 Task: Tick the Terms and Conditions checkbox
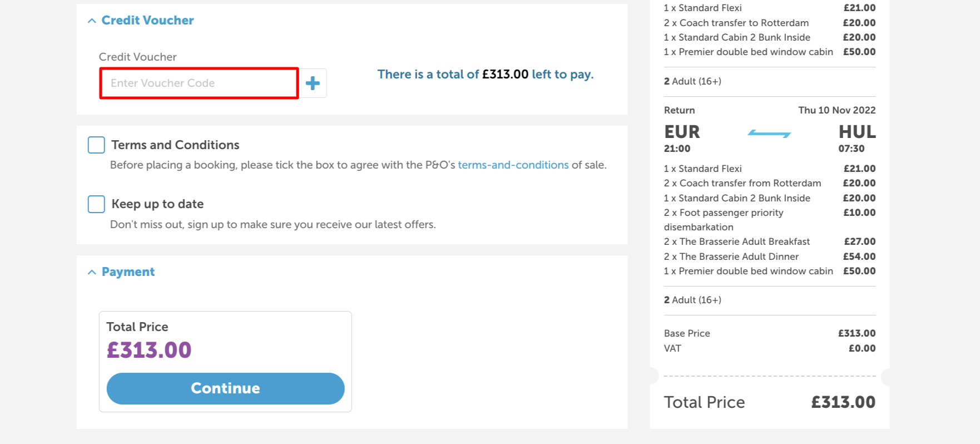click(x=96, y=145)
